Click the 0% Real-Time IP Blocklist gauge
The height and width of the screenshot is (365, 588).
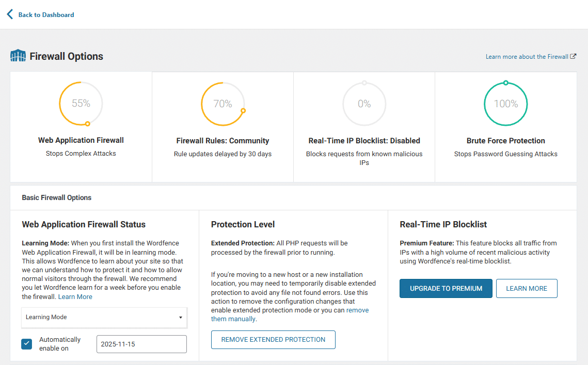tap(364, 104)
